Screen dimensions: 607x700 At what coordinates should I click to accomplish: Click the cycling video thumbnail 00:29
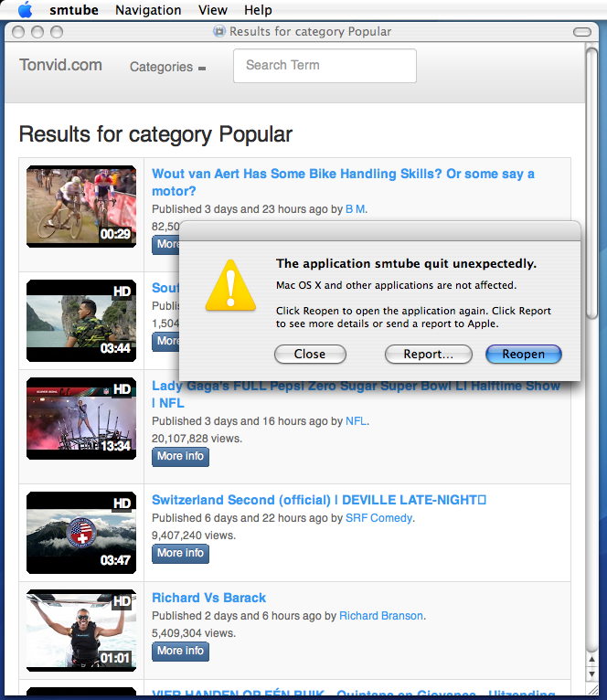tap(81, 207)
